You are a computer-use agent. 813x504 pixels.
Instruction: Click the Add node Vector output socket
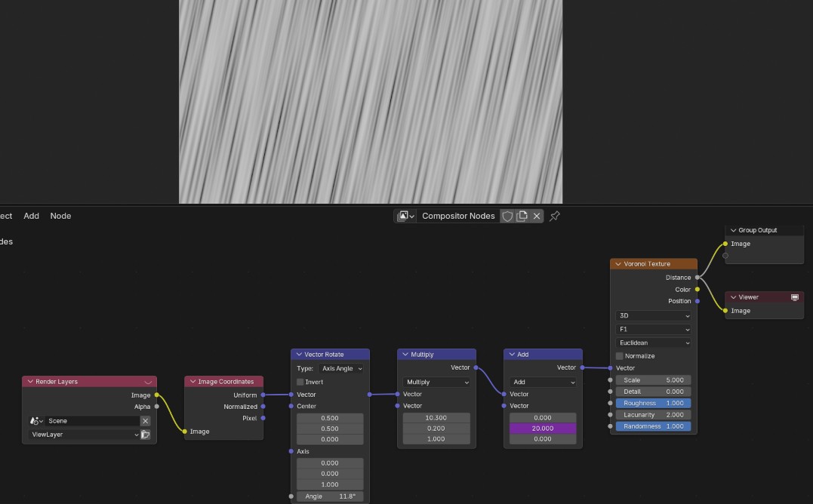(582, 367)
